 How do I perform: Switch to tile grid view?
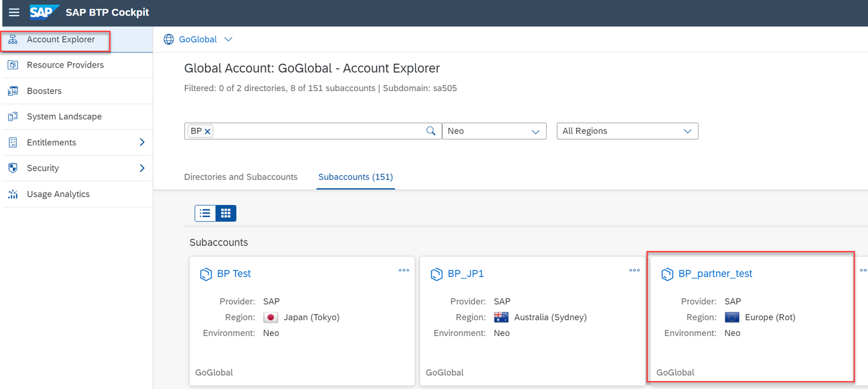(x=226, y=213)
